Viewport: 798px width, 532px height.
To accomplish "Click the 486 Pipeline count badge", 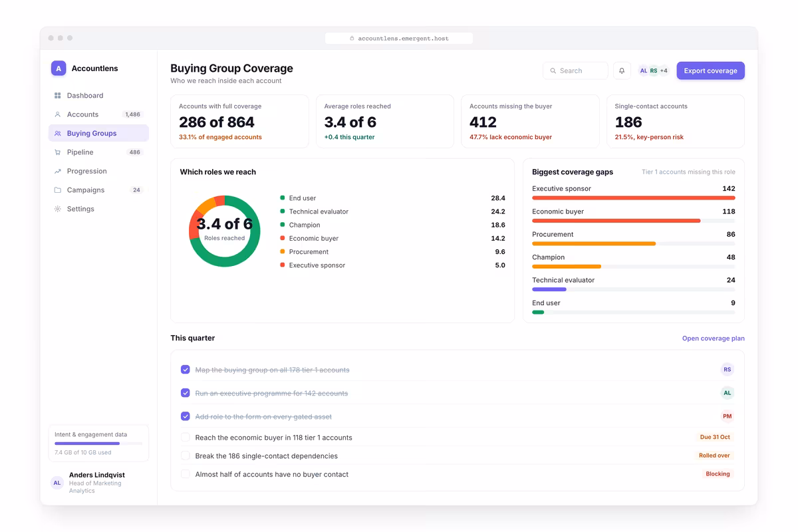I will point(135,152).
